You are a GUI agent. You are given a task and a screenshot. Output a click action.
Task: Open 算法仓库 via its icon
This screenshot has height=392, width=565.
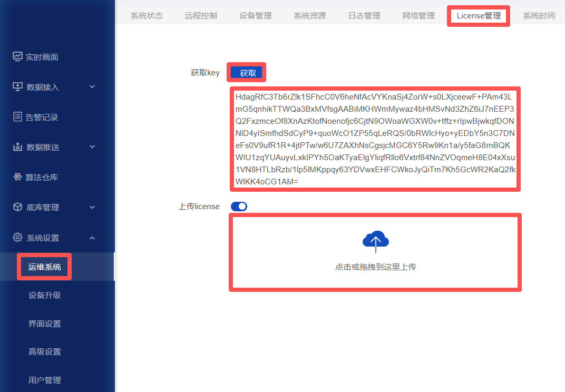click(x=18, y=177)
